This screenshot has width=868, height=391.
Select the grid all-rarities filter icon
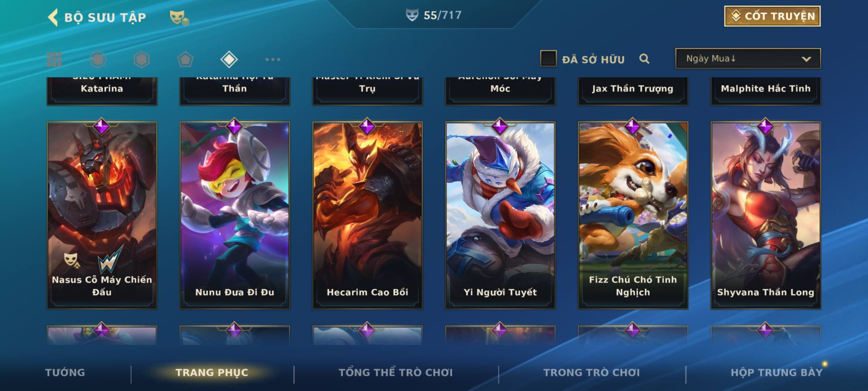[54, 59]
